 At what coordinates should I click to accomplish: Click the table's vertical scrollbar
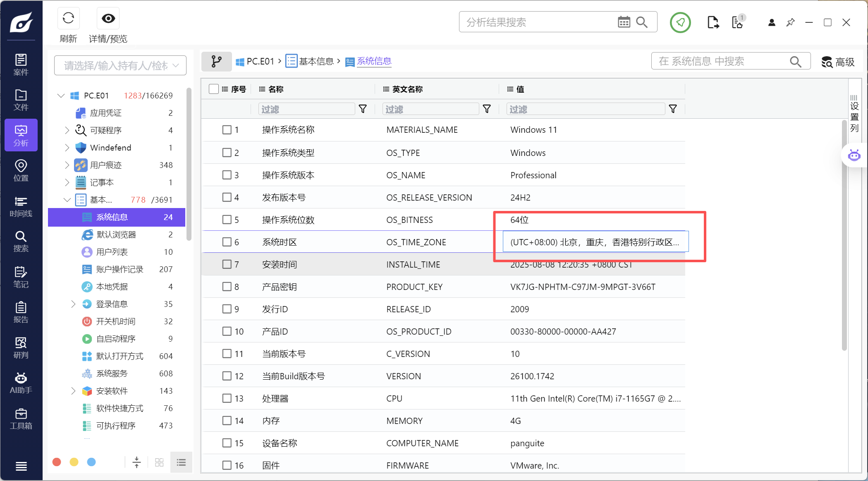pos(844,236)
